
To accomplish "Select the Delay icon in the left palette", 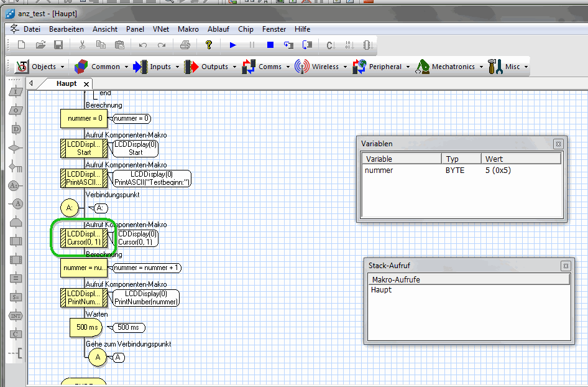I will 16,129.
